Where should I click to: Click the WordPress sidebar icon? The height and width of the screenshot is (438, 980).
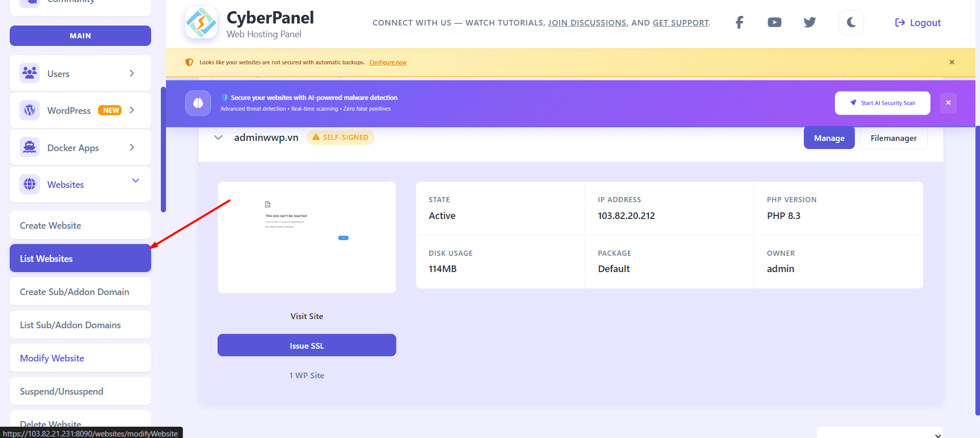click(30, 110)
